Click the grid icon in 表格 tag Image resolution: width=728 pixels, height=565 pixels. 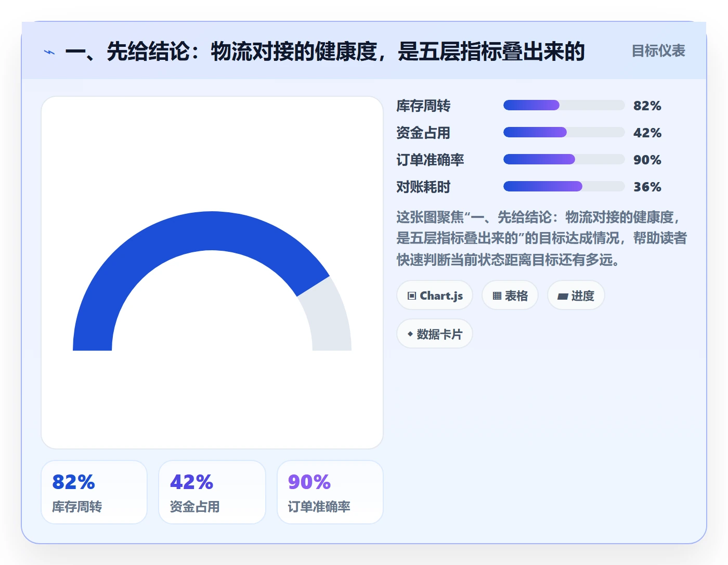point(497,296)
